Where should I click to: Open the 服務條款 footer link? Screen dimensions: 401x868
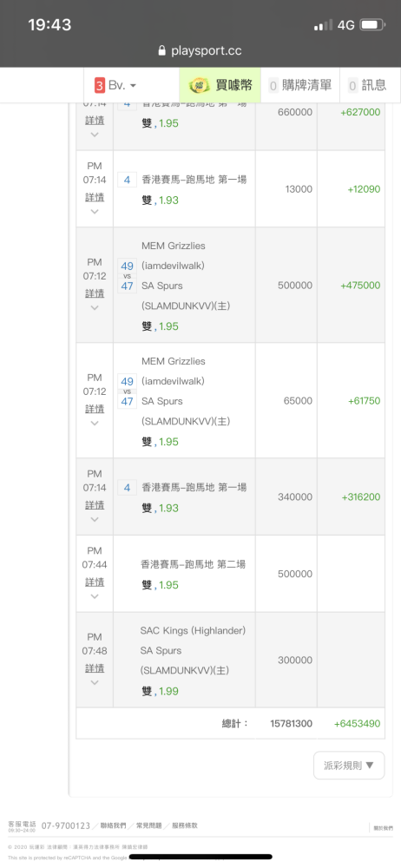coord(184,825)
